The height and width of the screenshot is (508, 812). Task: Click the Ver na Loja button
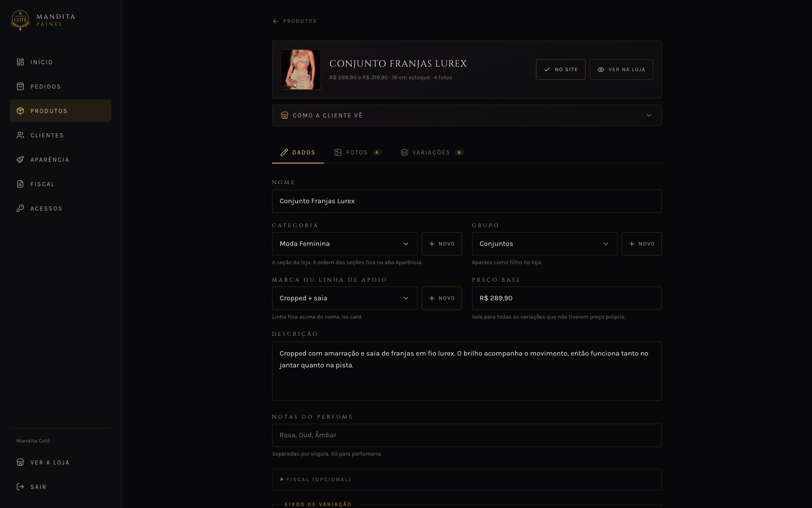click(621, 69)
